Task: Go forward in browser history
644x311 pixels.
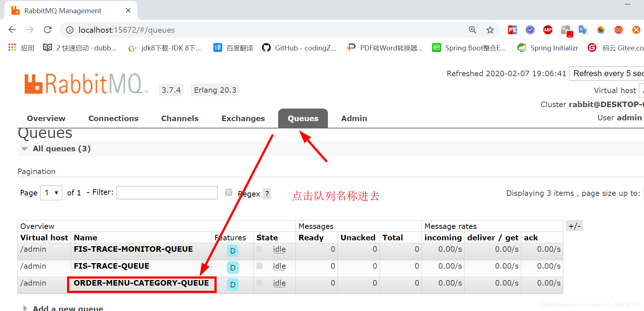Action: [30, 30]
